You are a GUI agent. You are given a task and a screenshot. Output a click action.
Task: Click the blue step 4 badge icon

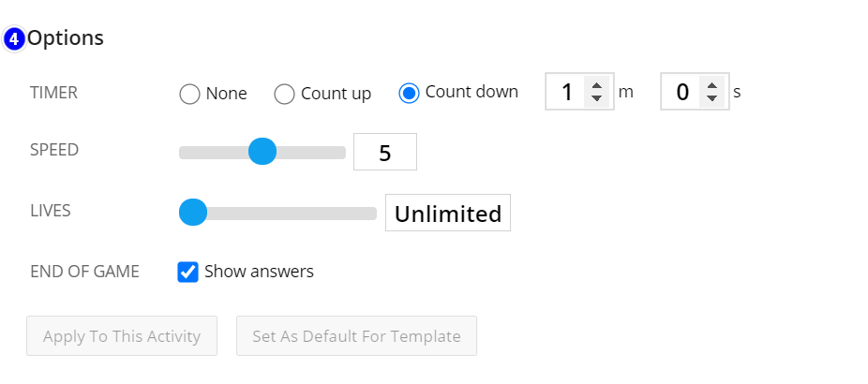(14, 40)
